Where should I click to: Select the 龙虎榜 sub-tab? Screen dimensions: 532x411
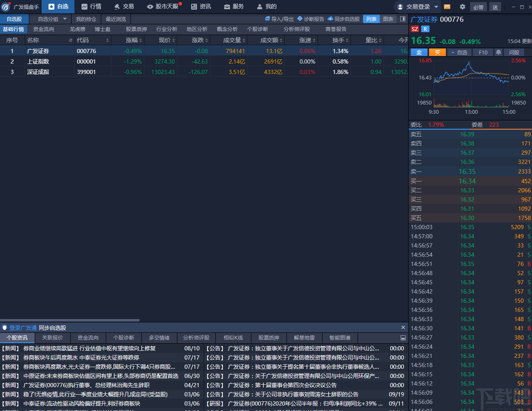point(77,29)
